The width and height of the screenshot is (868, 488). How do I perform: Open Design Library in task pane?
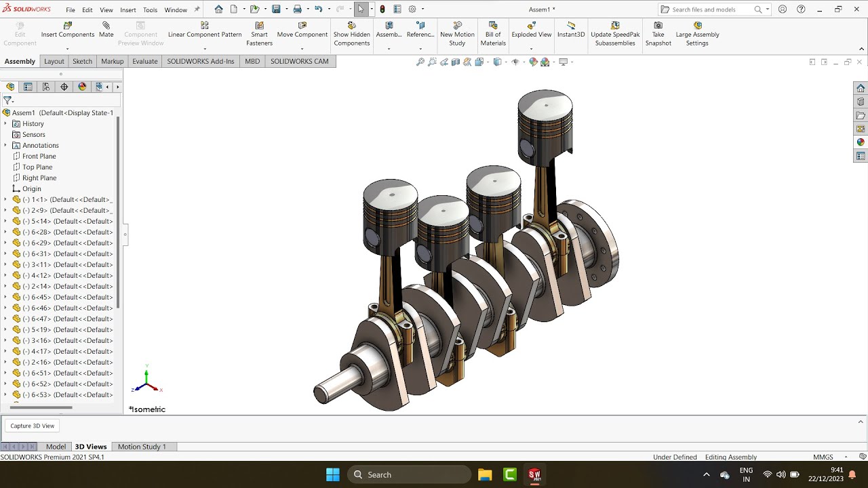point(861,102)
